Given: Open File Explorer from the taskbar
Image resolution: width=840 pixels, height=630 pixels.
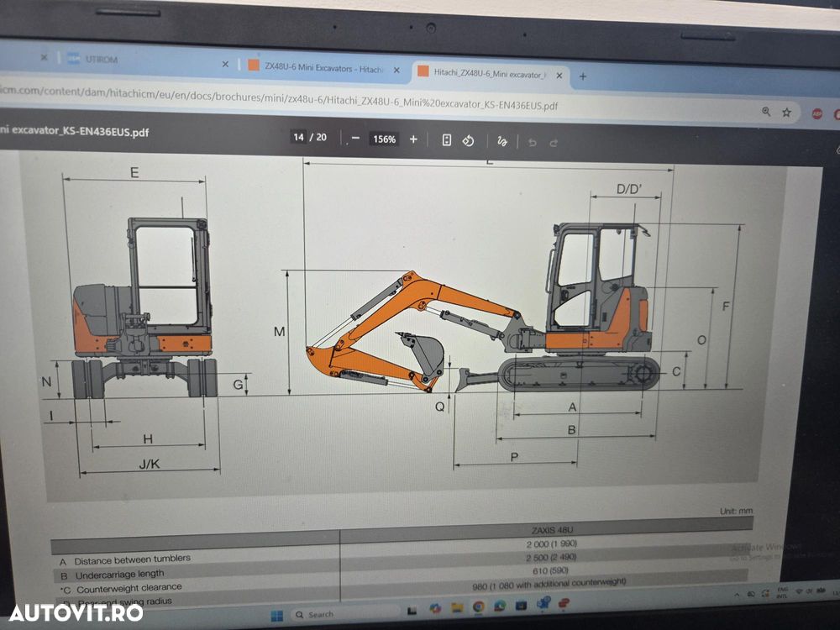Looking at the screenshot, I should click(x=456, y=607).
